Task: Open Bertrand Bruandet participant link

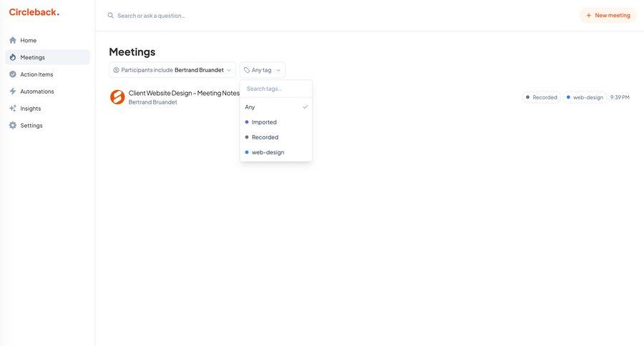Action: click(152, 102)
